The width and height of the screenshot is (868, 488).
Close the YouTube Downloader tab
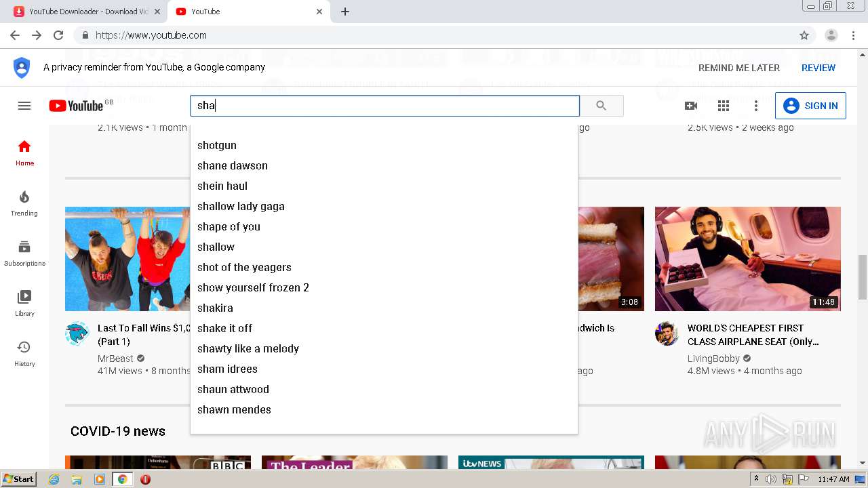(x=157, y=12)
